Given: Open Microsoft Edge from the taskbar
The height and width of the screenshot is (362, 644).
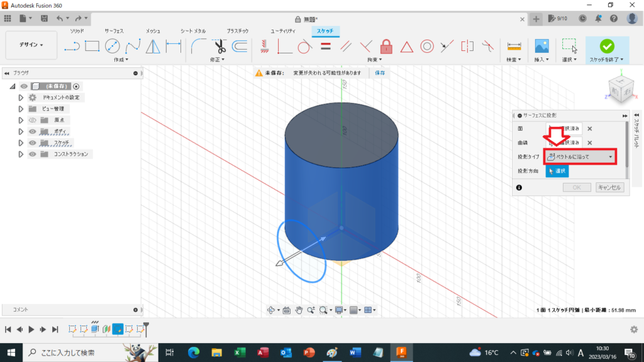Looking at the screenshot, I should [x=194, y=353].
